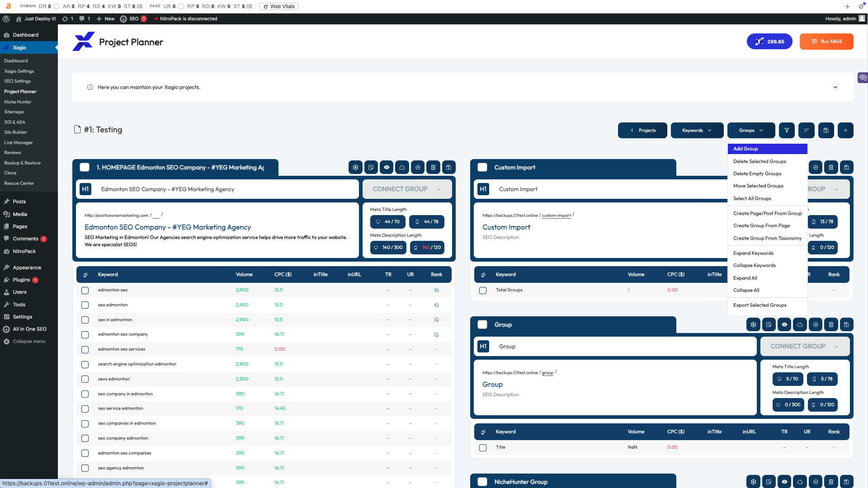868x488 pixels.
Task: Click WordPress logo in admin bar
Action: pyautogui.click(x=6, y=19)
